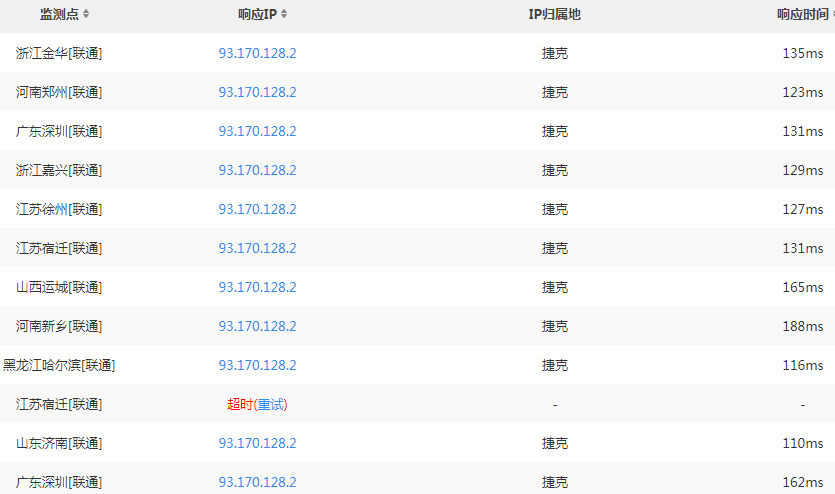Open IP link in 山西运城[联通] row

257,287
